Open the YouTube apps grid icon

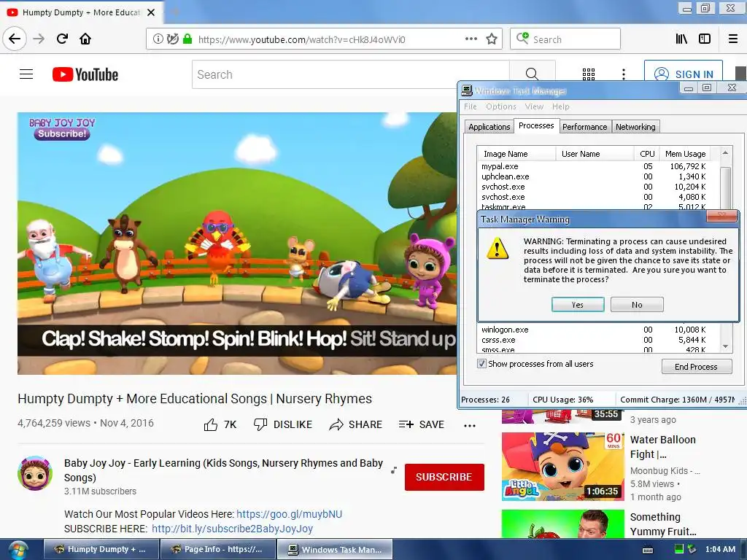(x=589, y=74)
